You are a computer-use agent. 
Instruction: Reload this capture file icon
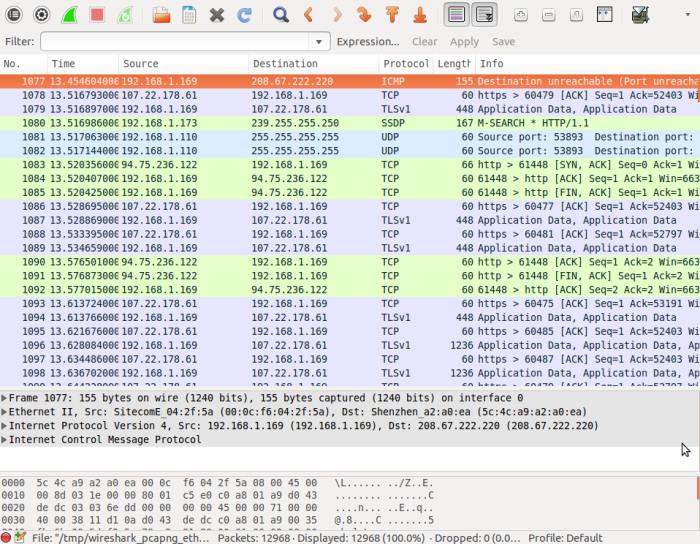pos(244,15)
